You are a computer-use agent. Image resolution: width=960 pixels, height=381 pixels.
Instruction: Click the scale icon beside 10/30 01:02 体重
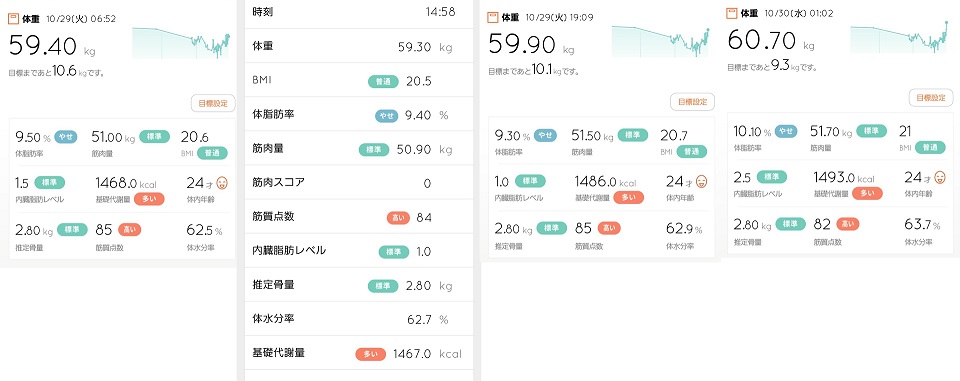pos(731,13)
